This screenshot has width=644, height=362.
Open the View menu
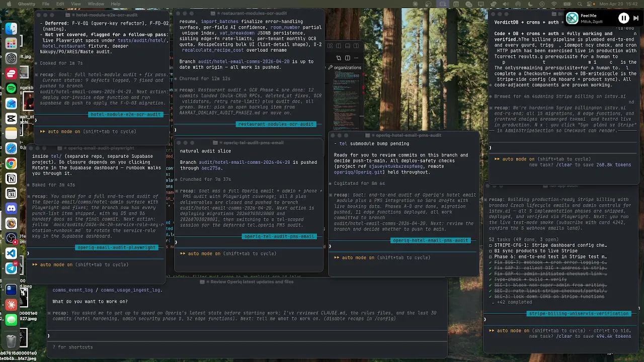coord(76,4)
